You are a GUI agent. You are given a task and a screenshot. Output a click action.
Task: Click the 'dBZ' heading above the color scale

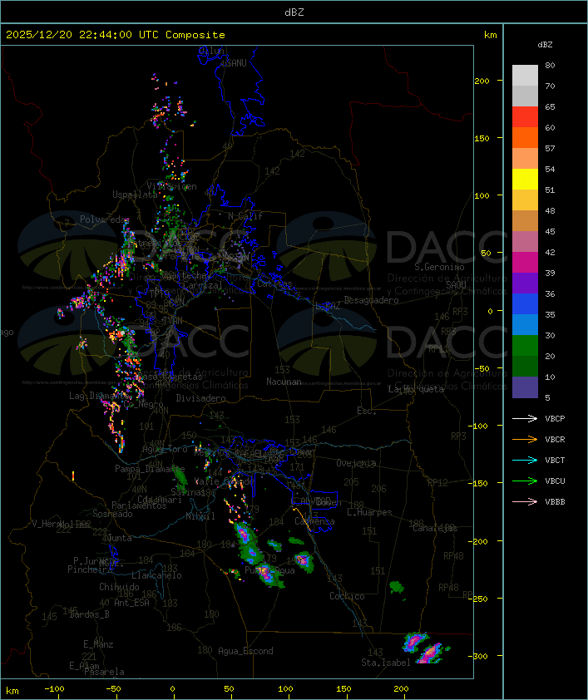coord(545,45)
